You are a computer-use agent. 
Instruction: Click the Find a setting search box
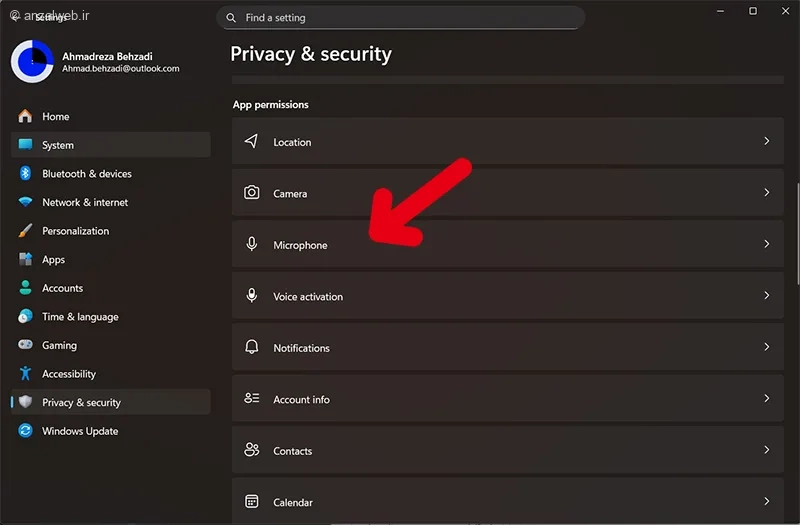click(401, 17)
